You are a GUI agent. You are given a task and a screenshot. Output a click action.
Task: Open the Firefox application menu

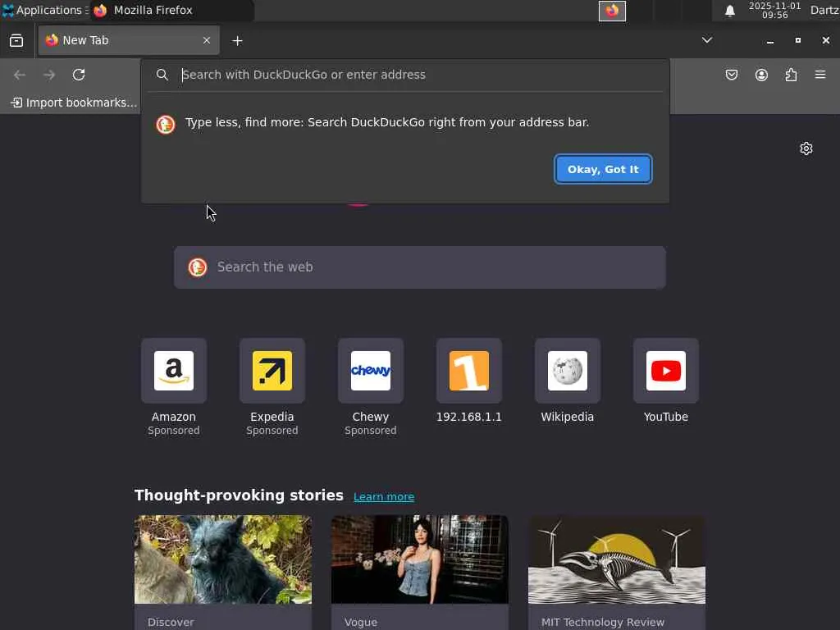tap(820, 75)
